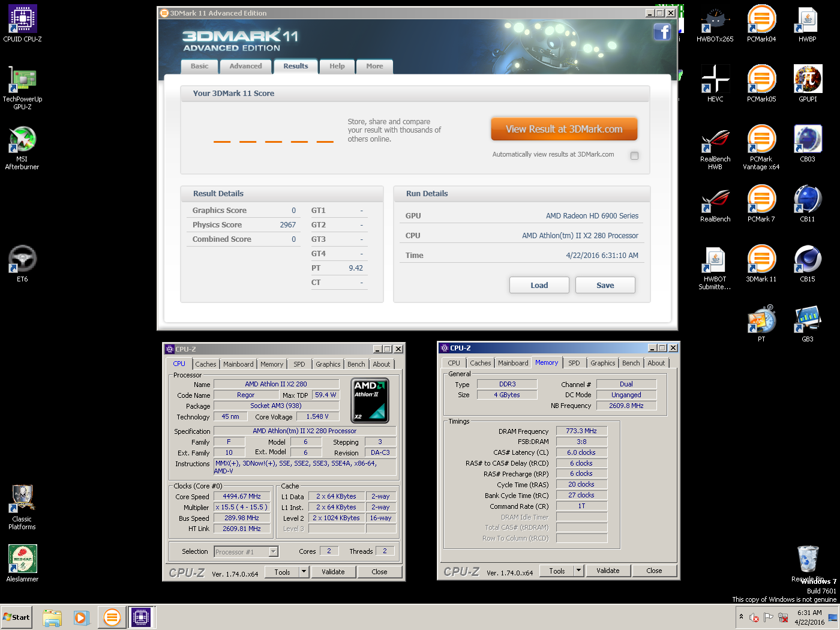Open the CB11 desktop icon
The height and width of the screenshot is (630, 840).
pyautogui.click(x=808, y=204)
